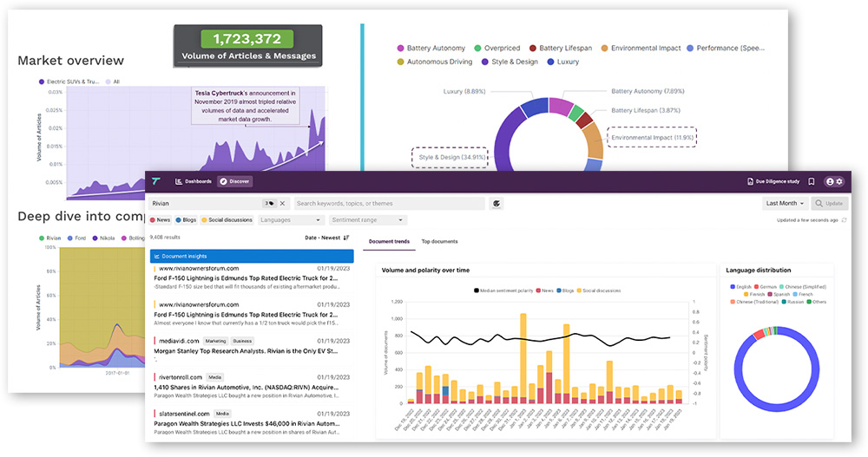
Task: Click the Update search button
Action: point(829,203)
